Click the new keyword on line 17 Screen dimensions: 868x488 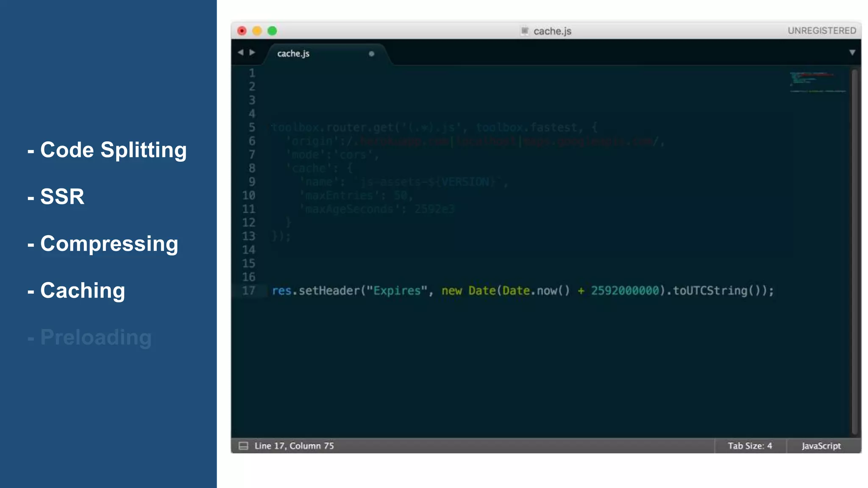coord(451,291)
